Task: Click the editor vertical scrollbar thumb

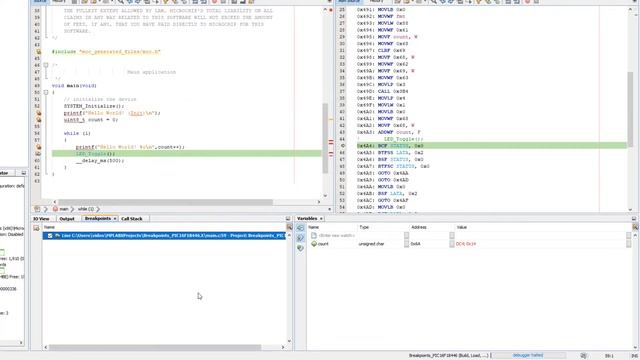Action: 325,138
